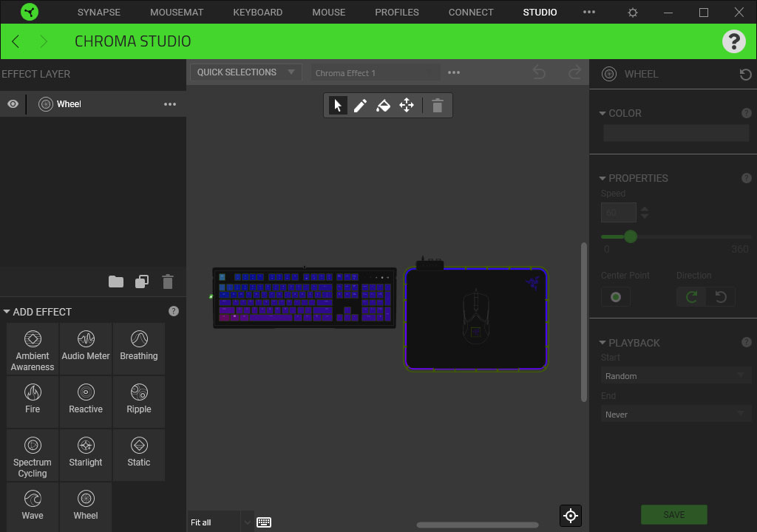The width and height of the screenshot is (757, 532).
Task: Open the Wheel layer options menu
Action: point(170,104)
